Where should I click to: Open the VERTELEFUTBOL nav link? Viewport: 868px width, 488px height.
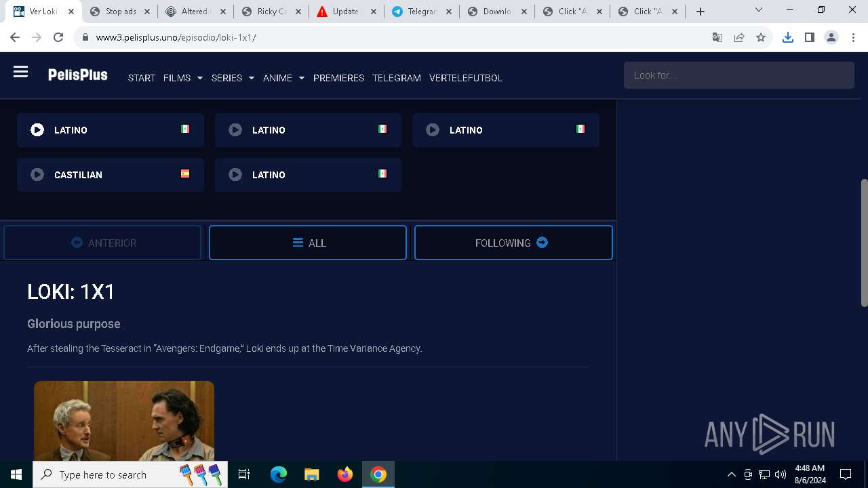click(x=466, y=78)
